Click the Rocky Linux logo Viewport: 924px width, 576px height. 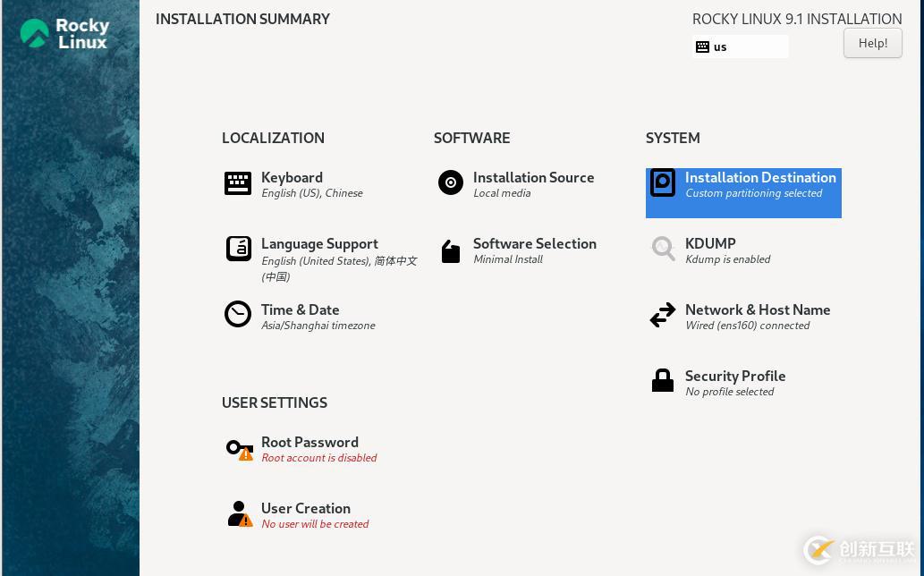pyautogui.click(x=65, y=33)
